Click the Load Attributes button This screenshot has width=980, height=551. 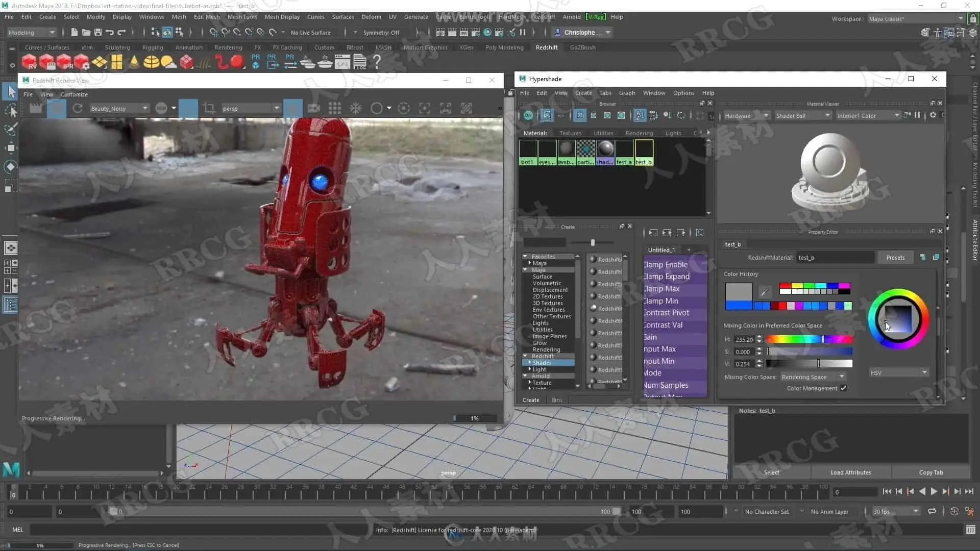point(850,472)
